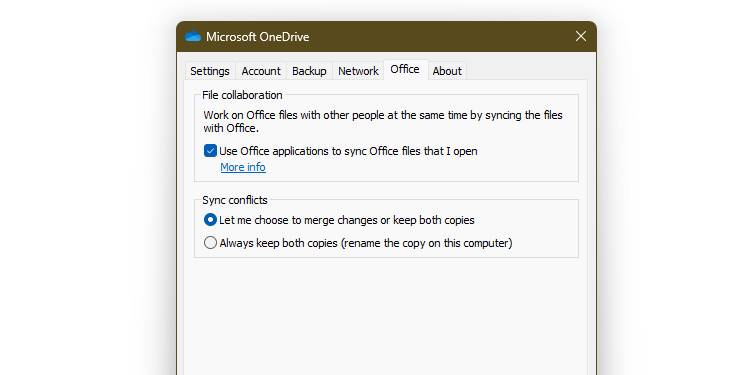Click the Sync conflicts group label
The height and width of the screenshot is (375, 750).
235,200
